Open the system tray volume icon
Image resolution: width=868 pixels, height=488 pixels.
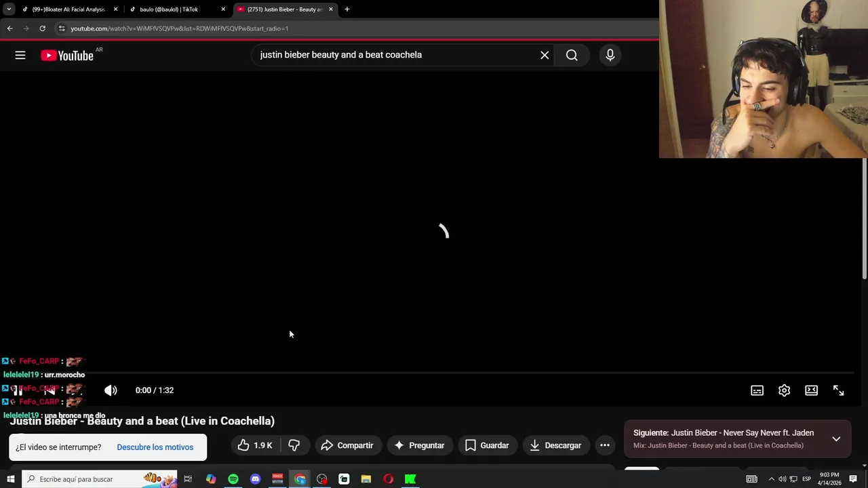(782, 479)
